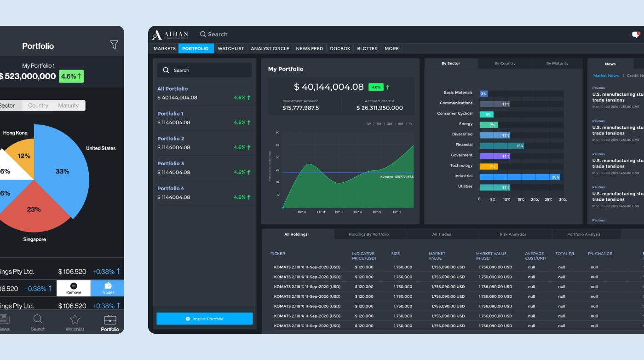644x360 pixels.
Task: Click the sidebar portfolio Search field
Action: (204, 70)
